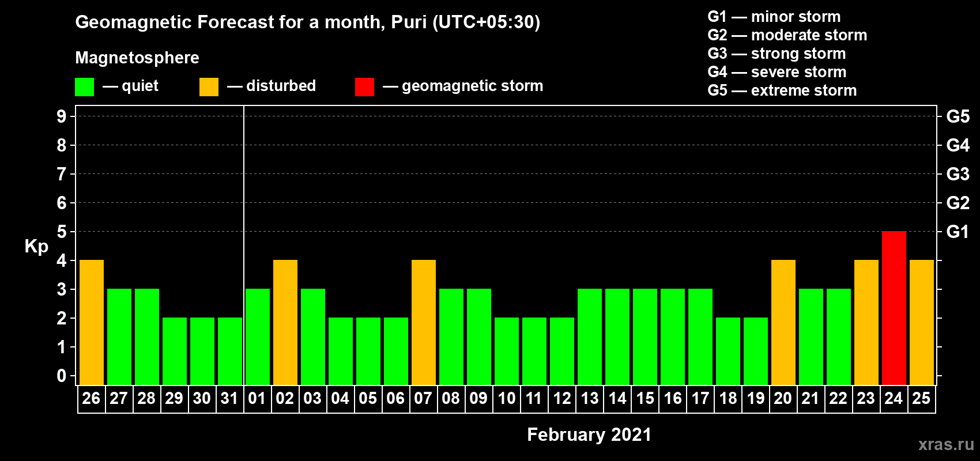The image size is (980, 461).
Task: Click date label 27 on the axis
Action: 119,398
